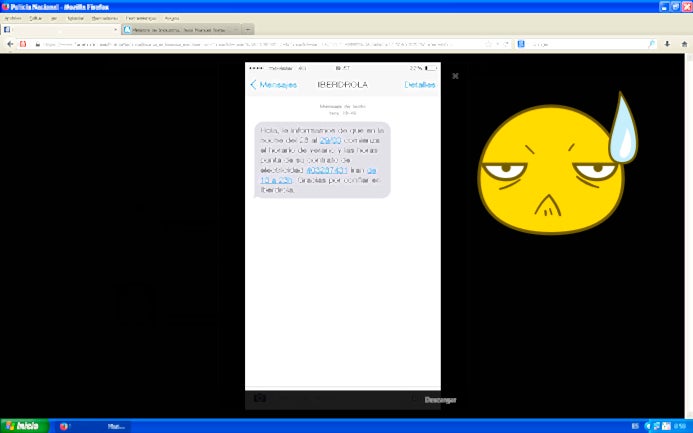693x433 pixels.
Task: Tap Detalles link in phone image
Action: [x=420, y=84]
